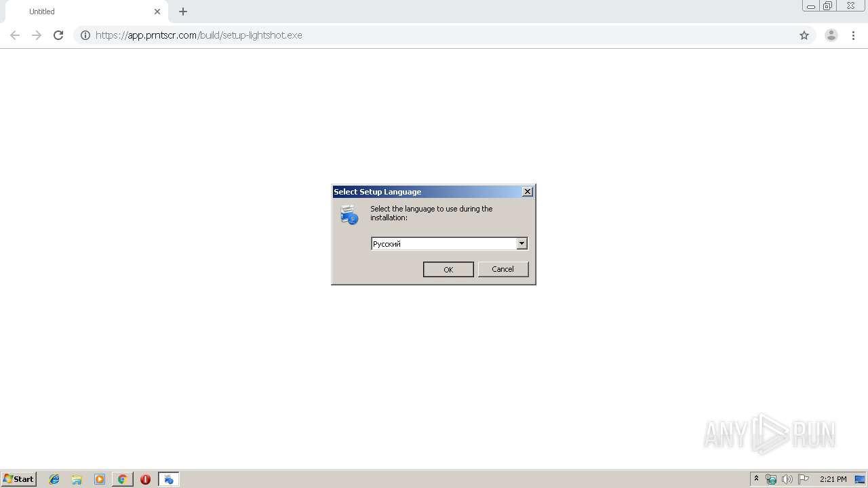This screenshot has height=488, width=868.
Task: Open Chrome three-dot menu
Action: [853, 35]
